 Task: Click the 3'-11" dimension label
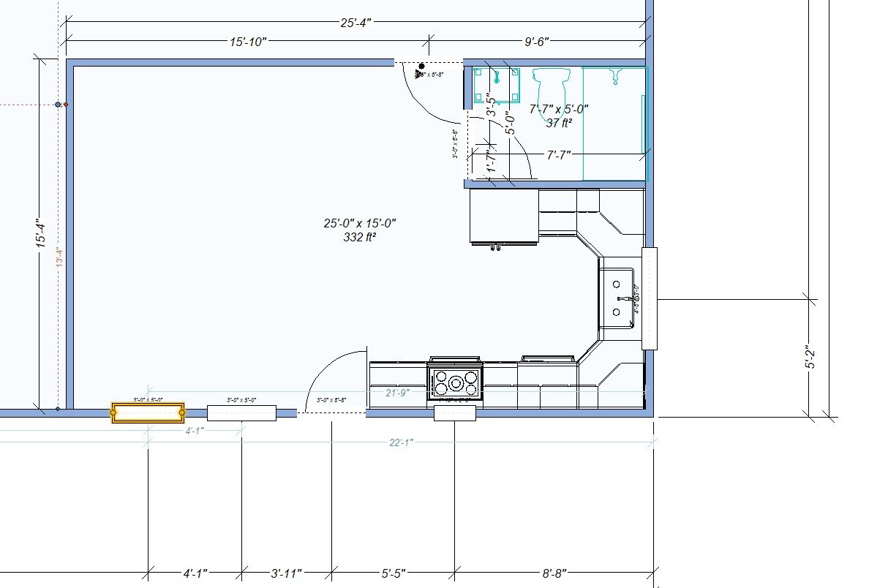286,573
